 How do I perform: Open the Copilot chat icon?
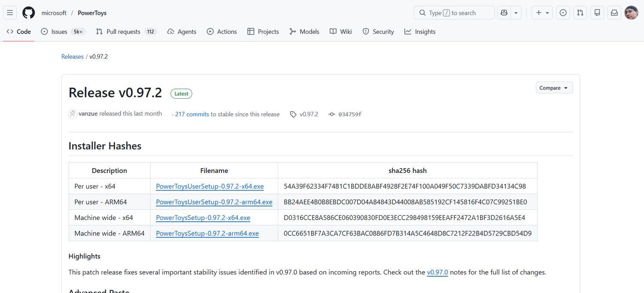(504, 13)
